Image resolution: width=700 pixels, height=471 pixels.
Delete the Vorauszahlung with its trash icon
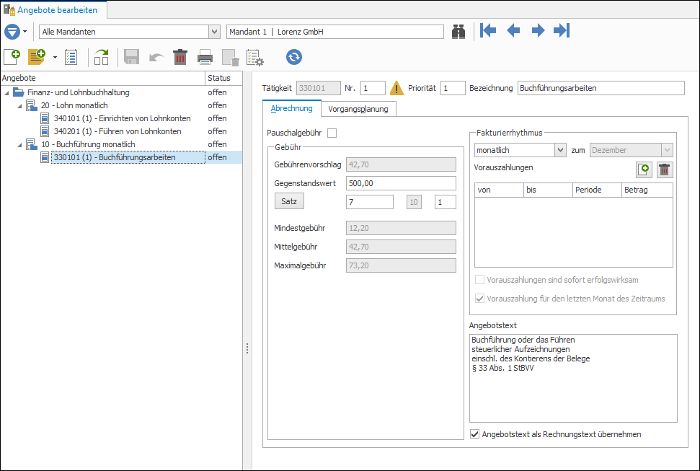(665, 170)
